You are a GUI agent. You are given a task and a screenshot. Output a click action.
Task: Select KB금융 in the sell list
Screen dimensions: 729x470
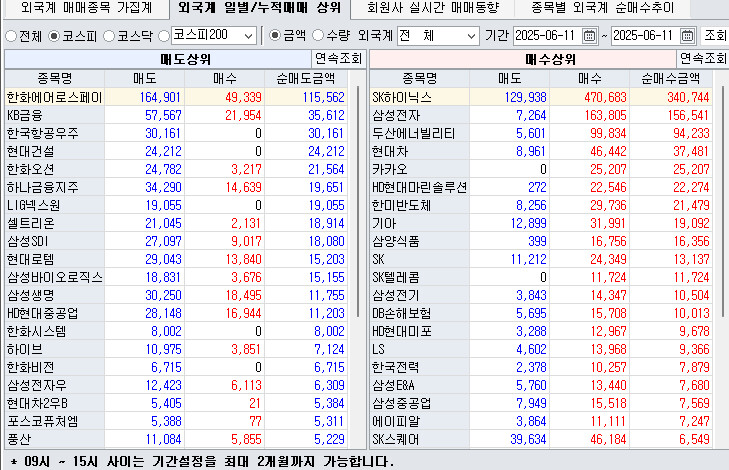(x=25, y=115)
